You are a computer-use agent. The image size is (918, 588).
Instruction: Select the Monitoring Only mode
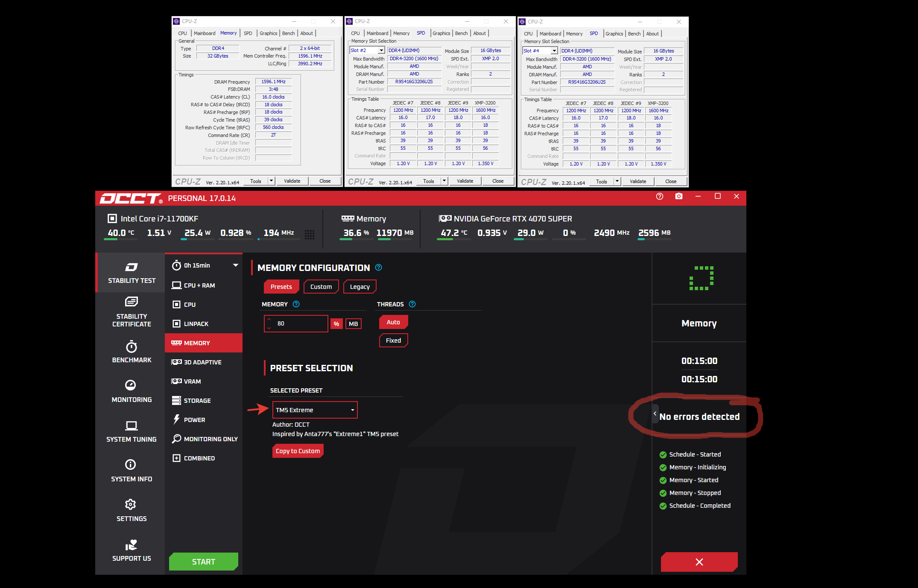(204, 439)
